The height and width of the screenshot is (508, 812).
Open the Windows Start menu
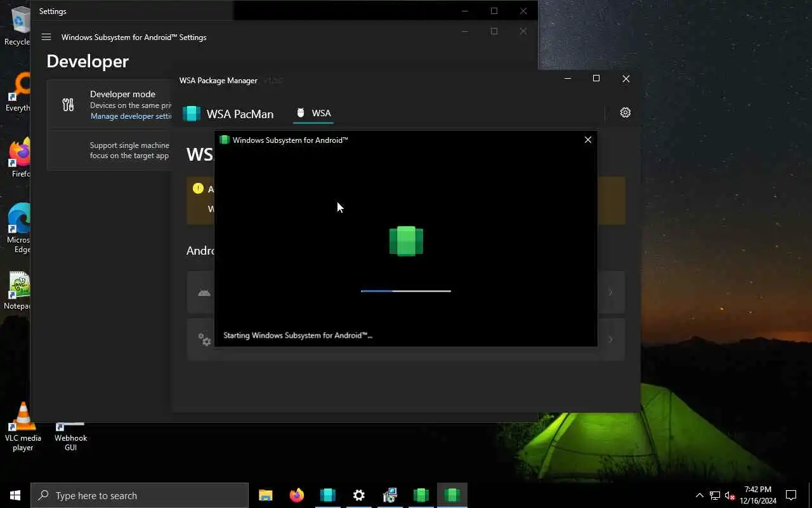pos(15,495)
